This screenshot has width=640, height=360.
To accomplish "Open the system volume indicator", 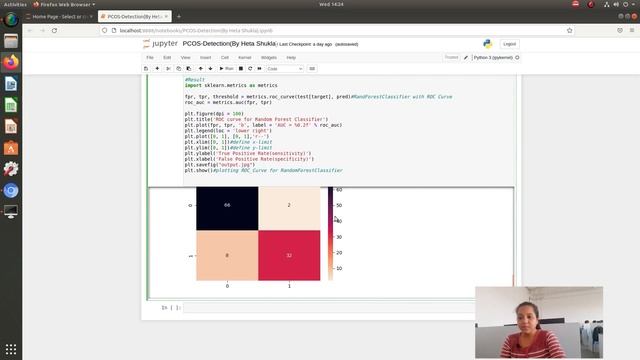I will pos(616,4).
